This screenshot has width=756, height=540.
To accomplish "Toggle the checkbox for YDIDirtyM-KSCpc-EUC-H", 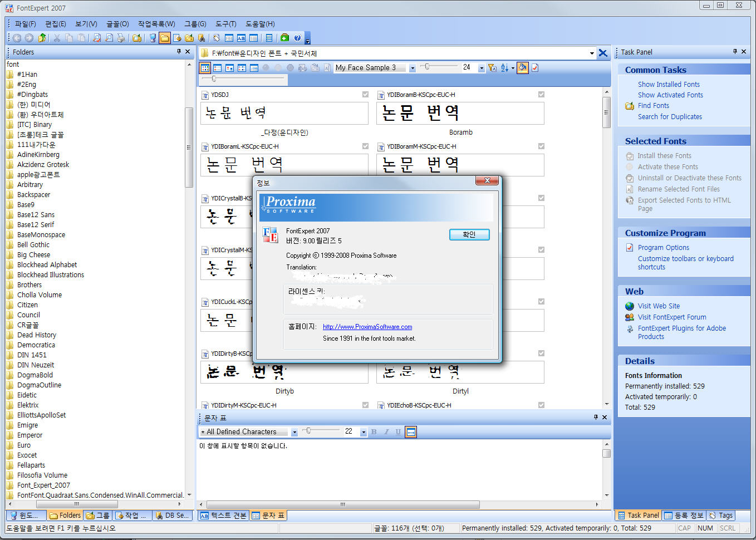I will [365, 405].
